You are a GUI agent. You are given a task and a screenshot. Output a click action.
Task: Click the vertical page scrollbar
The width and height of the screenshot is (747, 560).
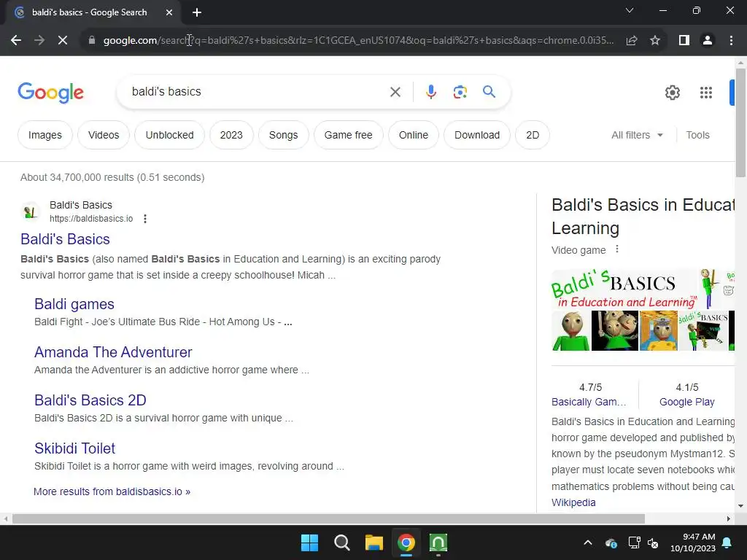[x=741, y=122]
